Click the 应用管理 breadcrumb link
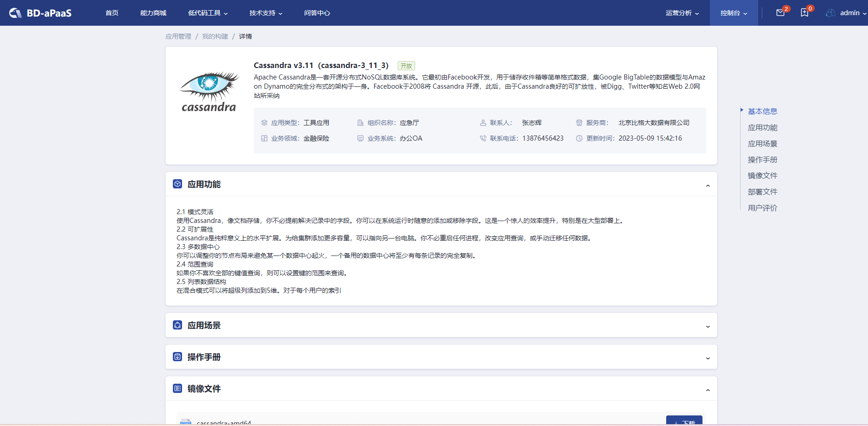Image resolution: width=868 pixels, height=426 pixels. [178, 36]
